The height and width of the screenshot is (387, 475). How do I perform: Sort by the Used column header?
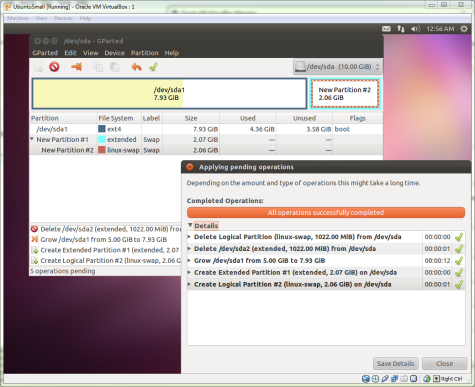click(248, 118)
